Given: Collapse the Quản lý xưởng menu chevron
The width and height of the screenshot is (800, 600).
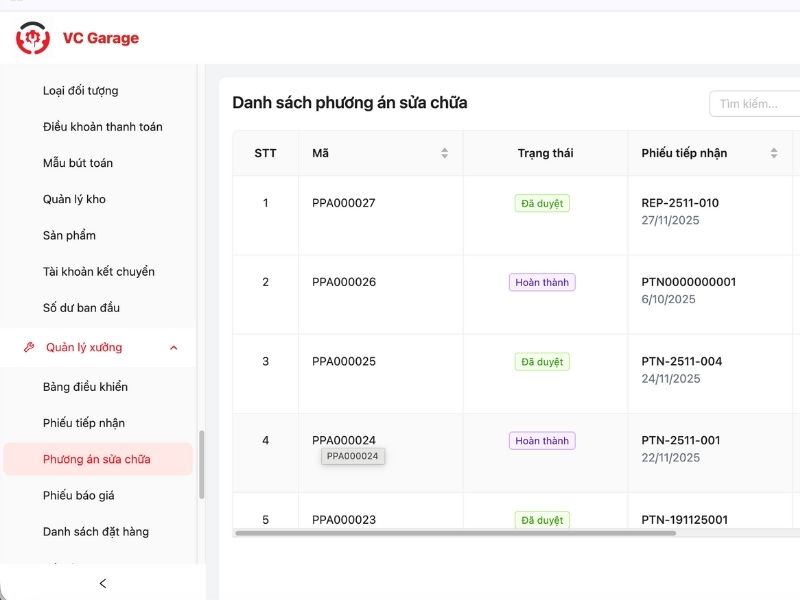Looking at the screenshot, I should (174, 347).
